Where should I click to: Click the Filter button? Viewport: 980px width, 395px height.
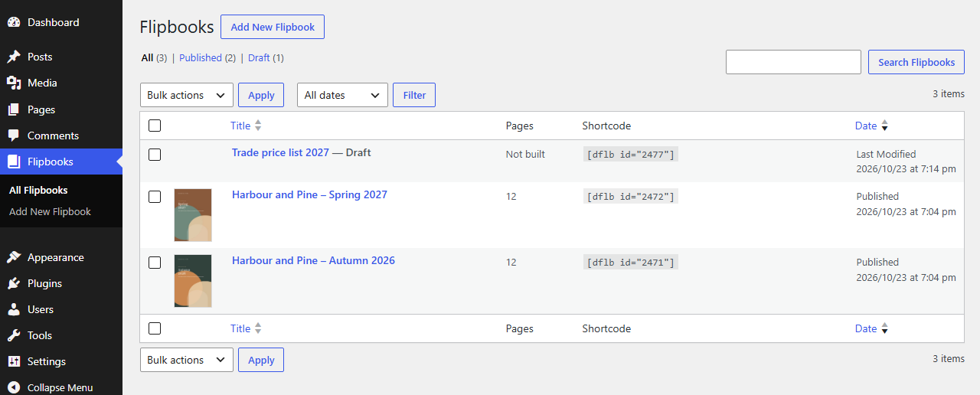[414, 95]
